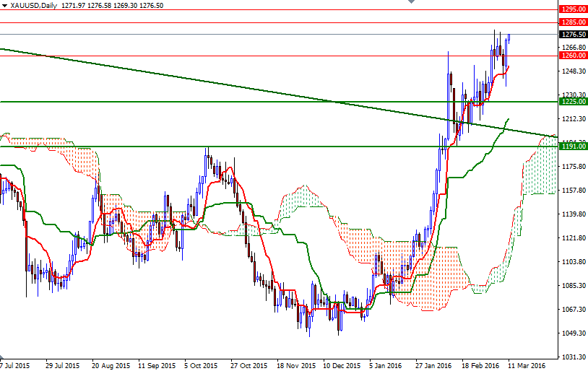Select the red 1260.00 price level tag
Viewport: 588px width, 371px height.
(572, 55)
